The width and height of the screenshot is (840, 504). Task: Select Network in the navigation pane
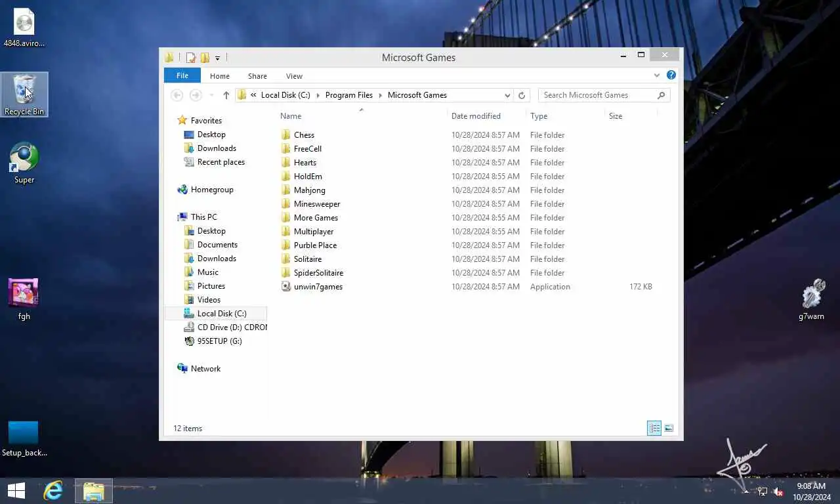199,369
